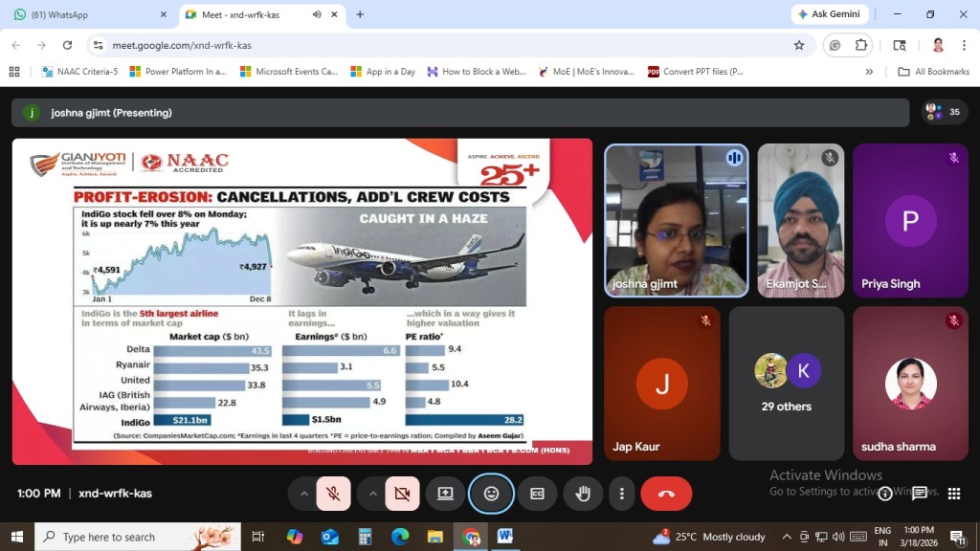Expand video settings chevron beside camera
980x551 pixels.
(372, 494)
